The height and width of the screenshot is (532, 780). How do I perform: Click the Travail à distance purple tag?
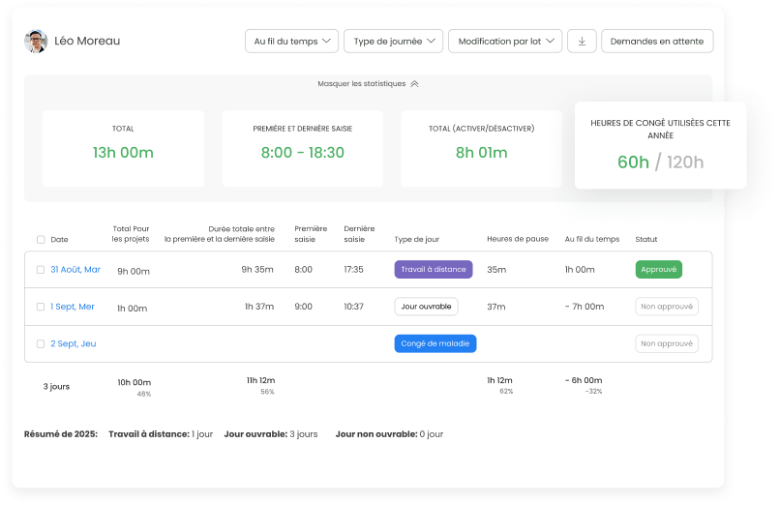coord(434,270)
